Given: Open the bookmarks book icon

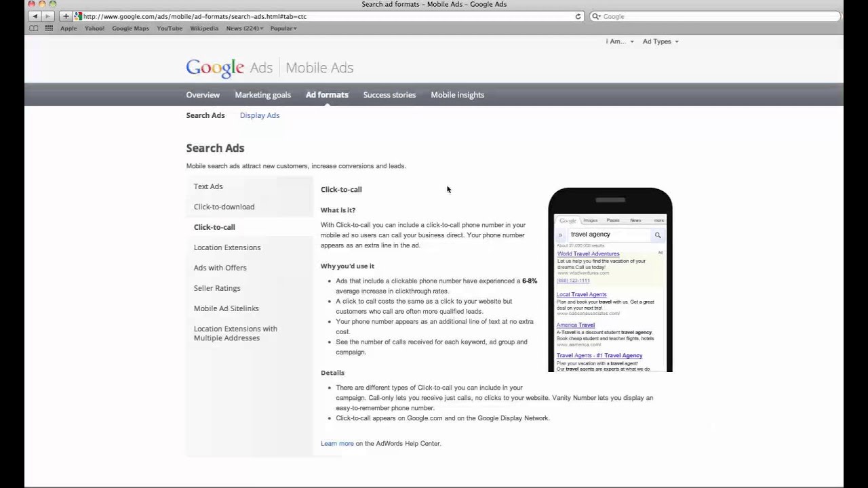Looking at the screenshot, I should click(x=34, y=28).
